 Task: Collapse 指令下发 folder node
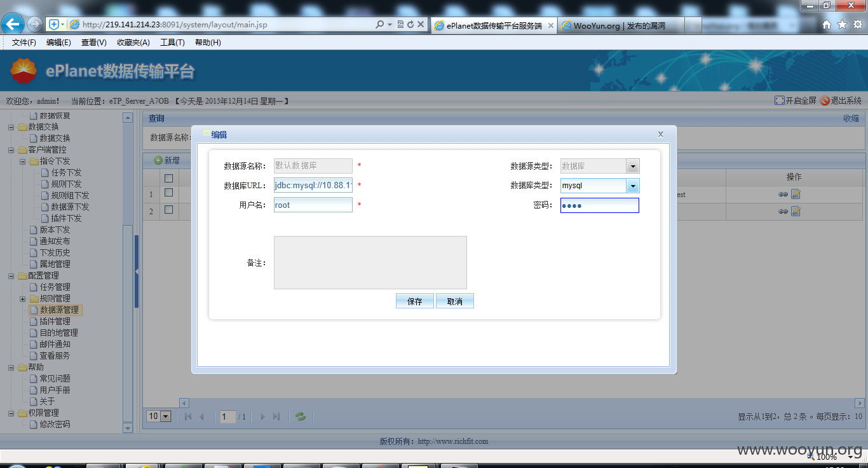click(23, 161)
